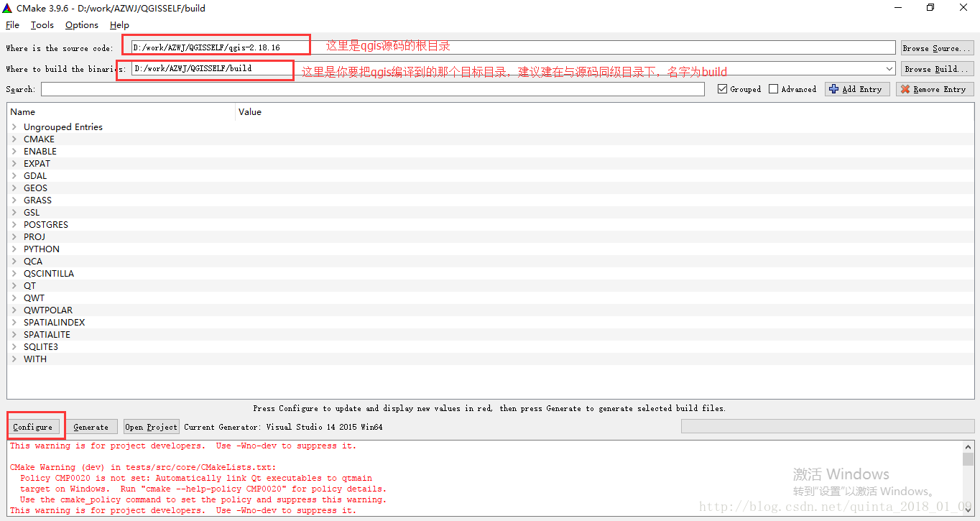The height and width of the screenshot is (521, 980).
Task: Expand the EXPAT group
Action: (x=14, y=164)
